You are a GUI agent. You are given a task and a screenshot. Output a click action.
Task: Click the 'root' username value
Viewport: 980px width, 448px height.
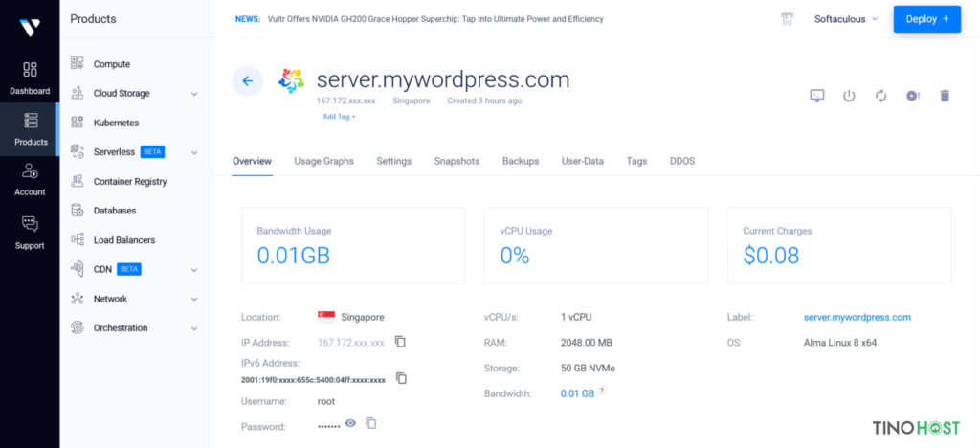coord(326,401)
